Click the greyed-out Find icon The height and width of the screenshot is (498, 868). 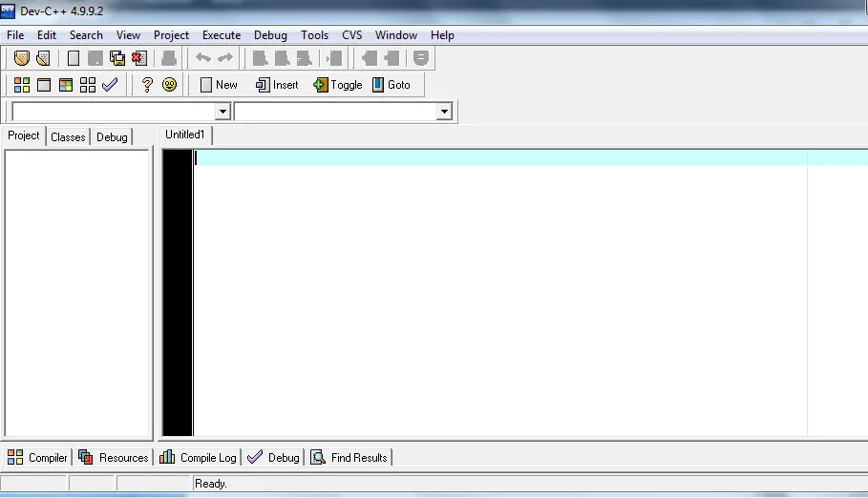click(260, 57)
